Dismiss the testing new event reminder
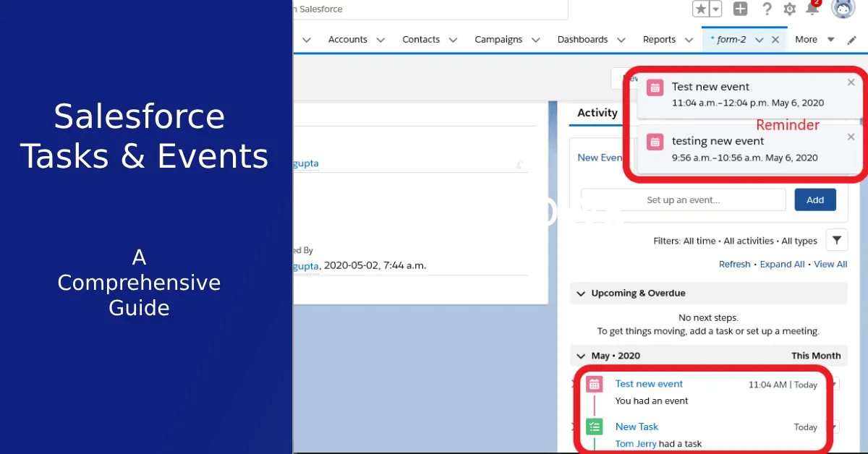868x454 pixels. pyautogui.click(x=851, y=137)
